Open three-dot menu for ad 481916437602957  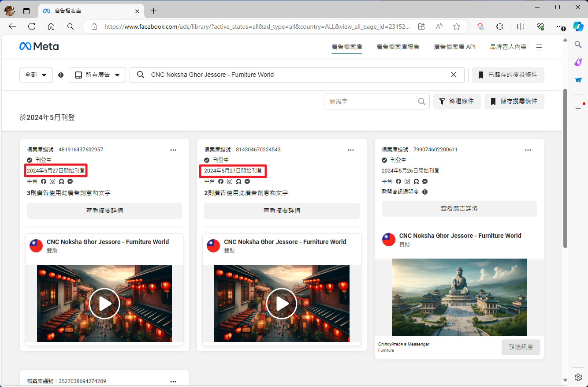[x=173, y=150]
